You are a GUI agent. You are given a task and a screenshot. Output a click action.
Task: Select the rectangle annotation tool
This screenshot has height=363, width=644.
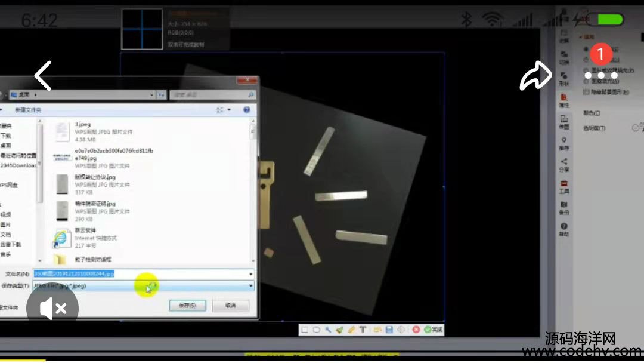point(305,330)
